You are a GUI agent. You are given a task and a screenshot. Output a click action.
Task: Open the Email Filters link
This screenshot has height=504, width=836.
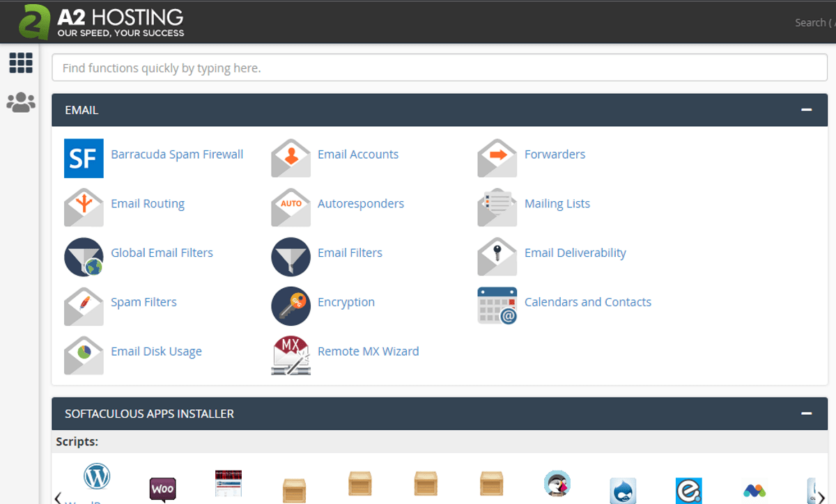[350, 253]
